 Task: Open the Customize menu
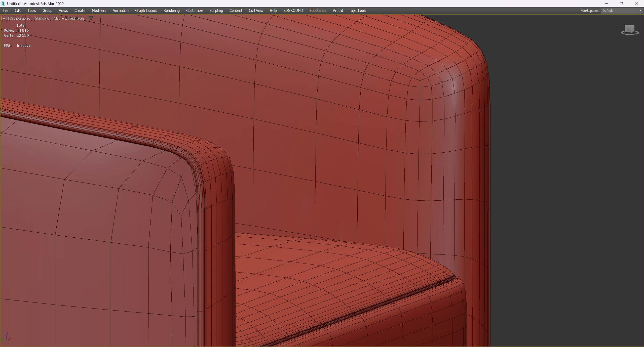click(x=194, y=11)
